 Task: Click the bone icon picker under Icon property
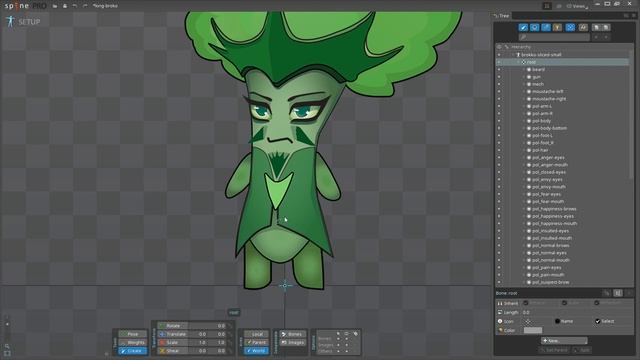528,322
